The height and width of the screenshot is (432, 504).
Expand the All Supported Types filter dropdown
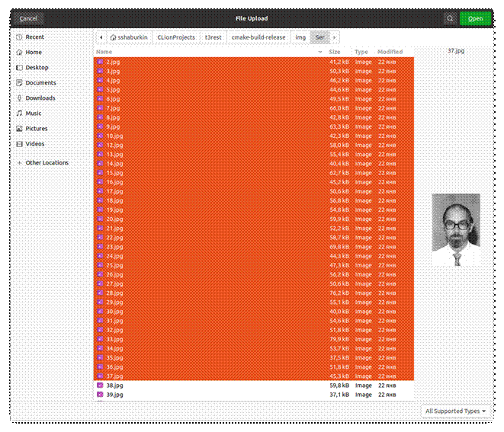(456, 411)
